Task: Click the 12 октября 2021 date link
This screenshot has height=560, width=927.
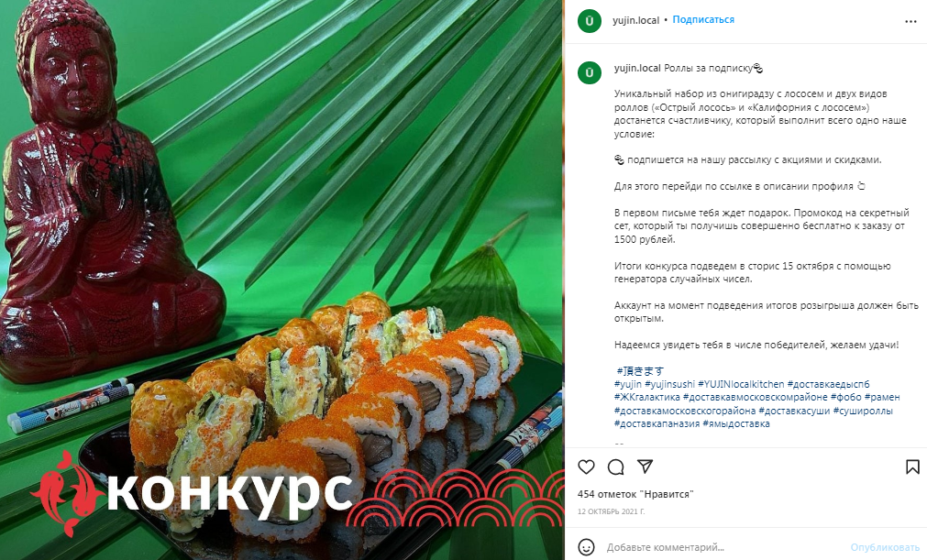Action: [x=611, y=511]
